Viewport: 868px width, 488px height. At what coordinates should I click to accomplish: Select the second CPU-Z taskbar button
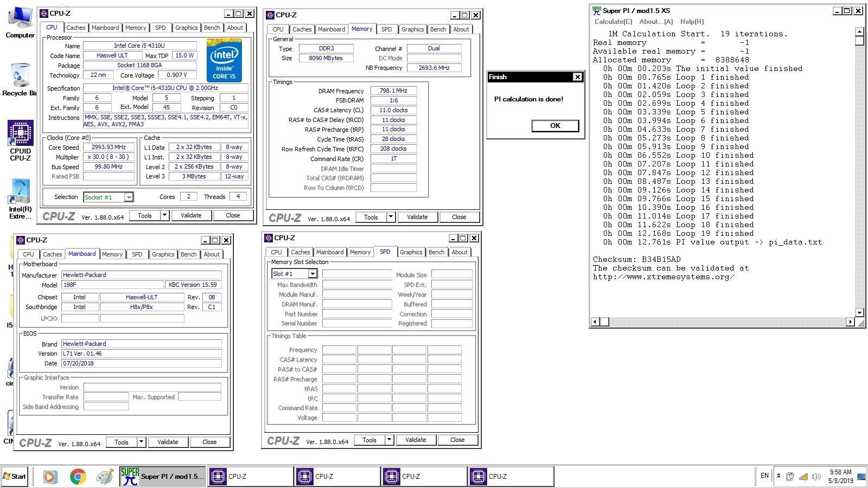click(337, 477)
